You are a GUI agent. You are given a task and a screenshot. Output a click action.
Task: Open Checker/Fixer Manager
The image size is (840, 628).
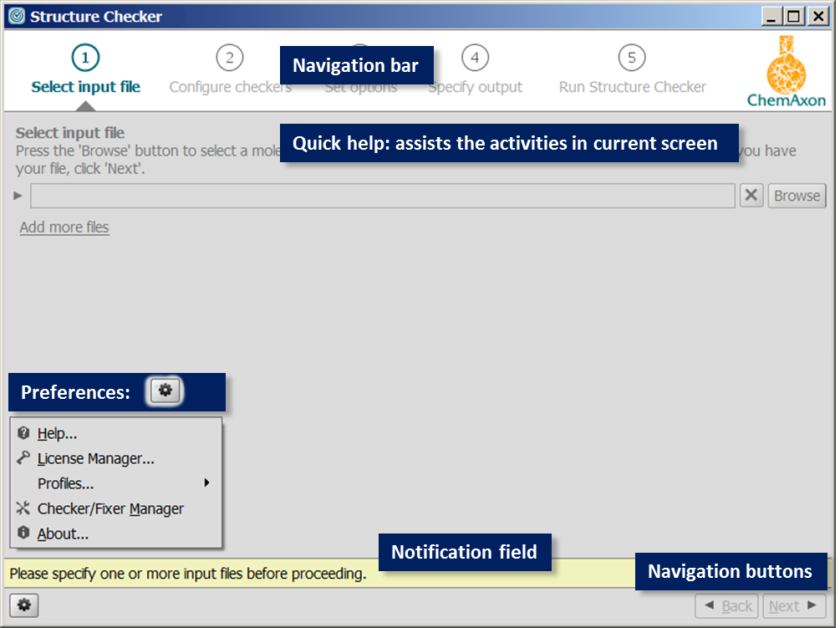[110, 508]
